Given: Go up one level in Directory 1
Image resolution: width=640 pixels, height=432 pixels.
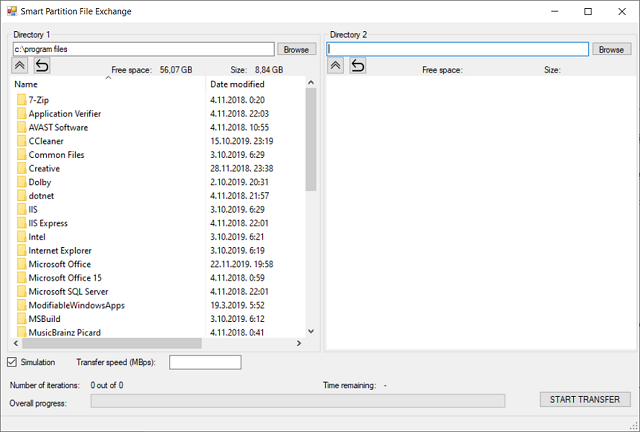Looking at the screenshot, I should coord(19,66).
